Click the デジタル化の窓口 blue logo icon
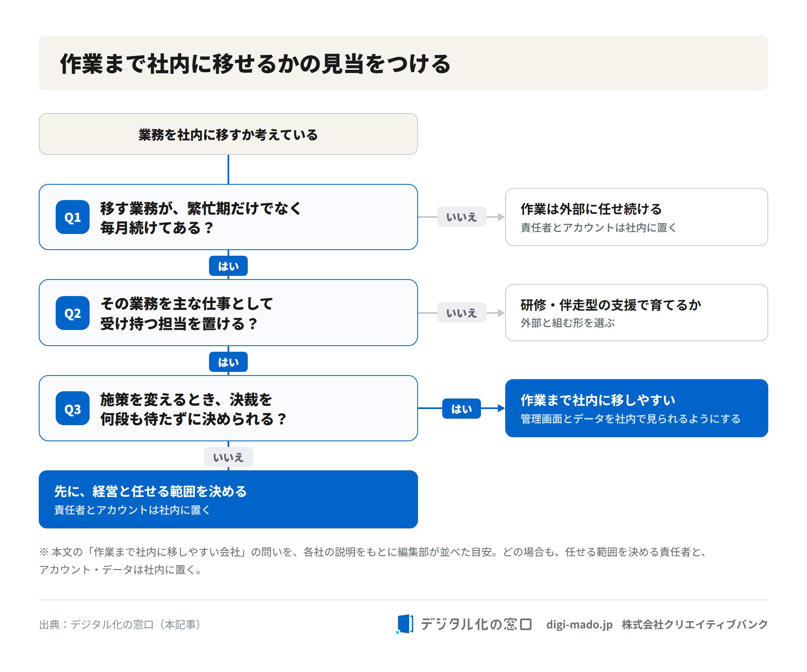Image resolution: width=807 pixels, height=672 pixels. tap(405, 624)
